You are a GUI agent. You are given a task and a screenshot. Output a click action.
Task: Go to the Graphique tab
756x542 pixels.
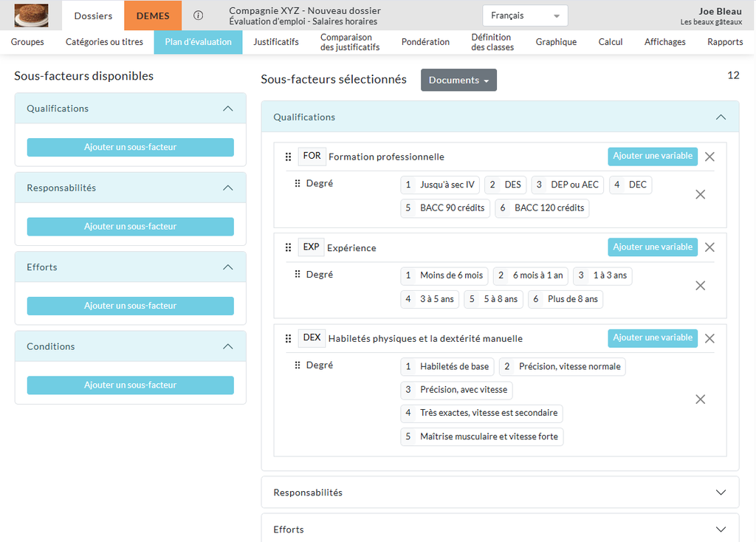(x=556, y=42)
